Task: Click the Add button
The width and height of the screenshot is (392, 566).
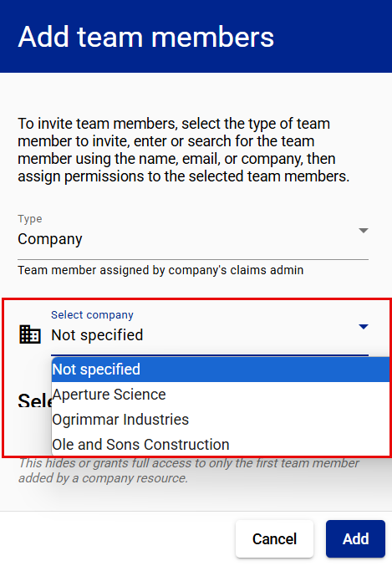Action: (x=355, y=539)
